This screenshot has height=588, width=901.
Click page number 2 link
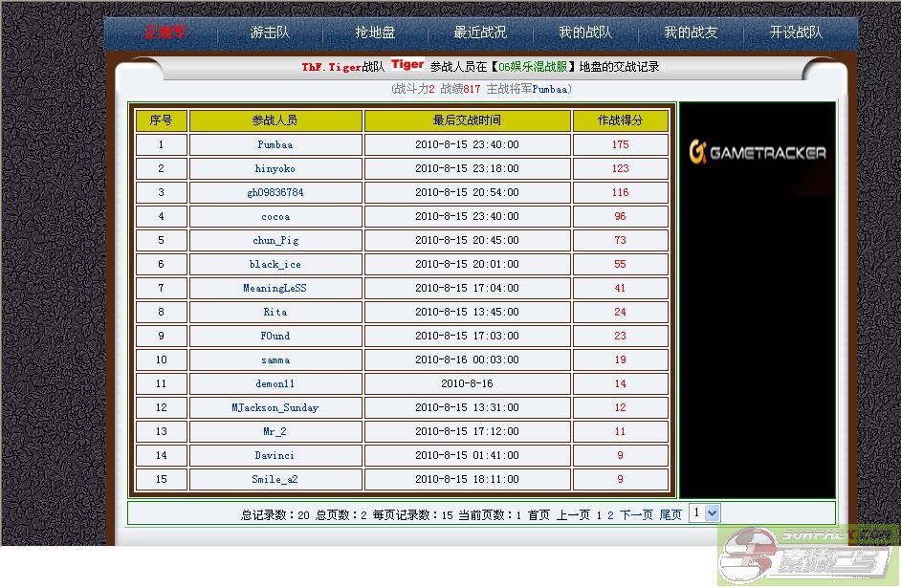[x=610, y=515]
